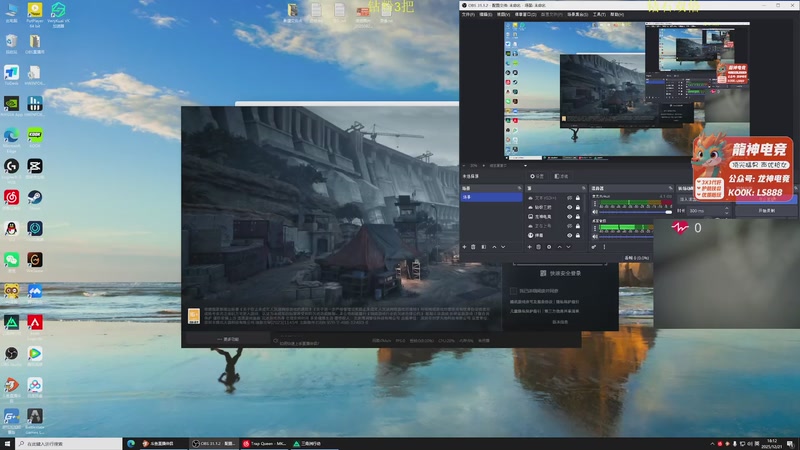800x450 pixels.
Task: Open the mixer's three-dot options menu
Action: [x=604, y=247]
